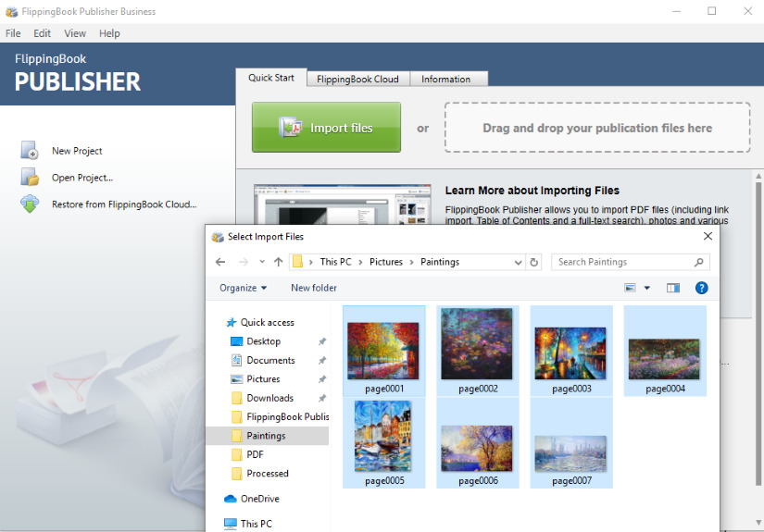Click the New Project icon
Viewport: 764px width, 532px height.
30,151
